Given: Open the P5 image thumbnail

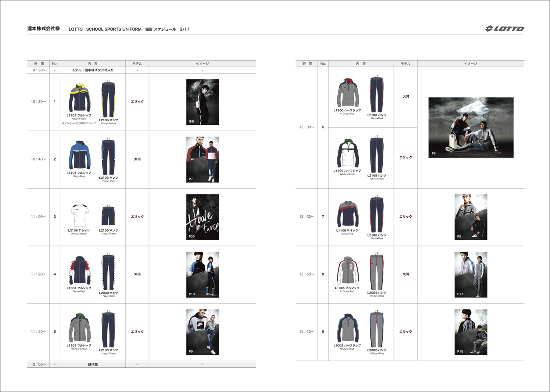Looking at the screenshot, I should 202,332.
